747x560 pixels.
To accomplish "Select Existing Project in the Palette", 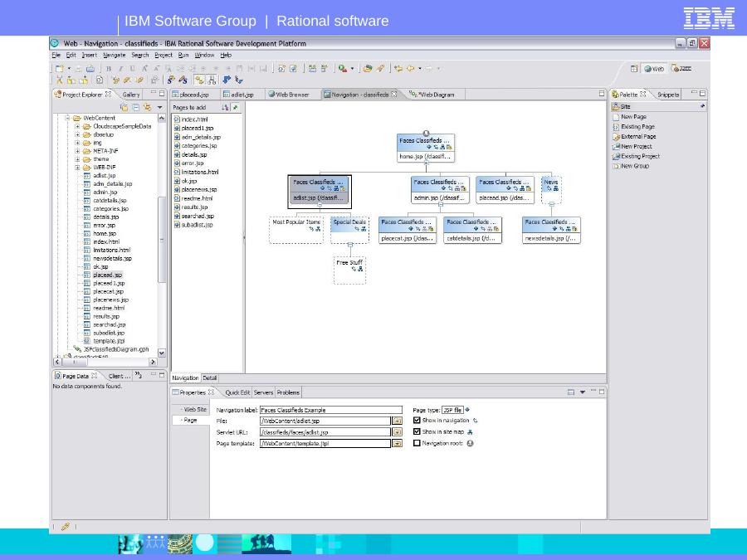I will click(636, 156).
